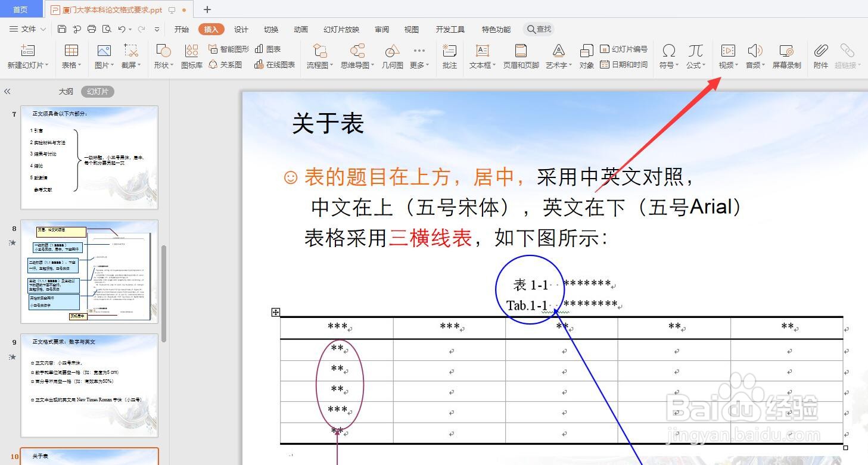Image resolution: width=868 pixels, height=465 pixels.
Task: Insert a text box (文本框) icon
Action: (x=481, y=51)
